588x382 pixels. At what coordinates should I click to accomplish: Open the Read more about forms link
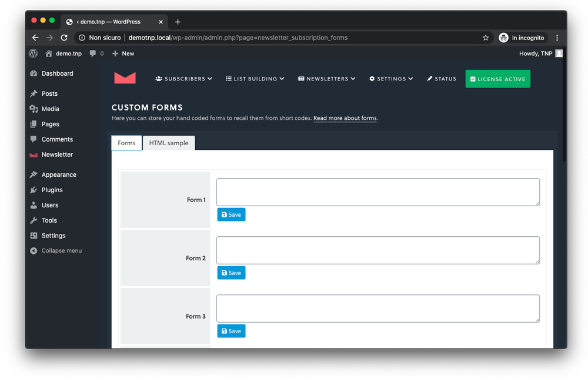coord(345,118)
